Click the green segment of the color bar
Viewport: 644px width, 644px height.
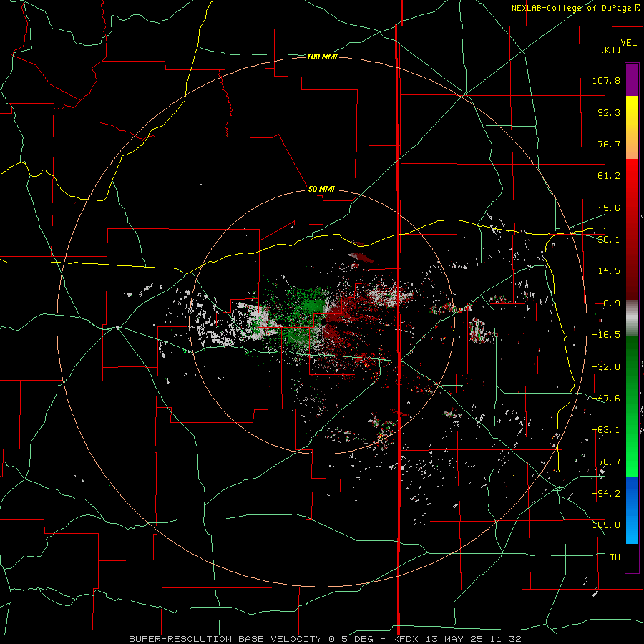(632, 406)
